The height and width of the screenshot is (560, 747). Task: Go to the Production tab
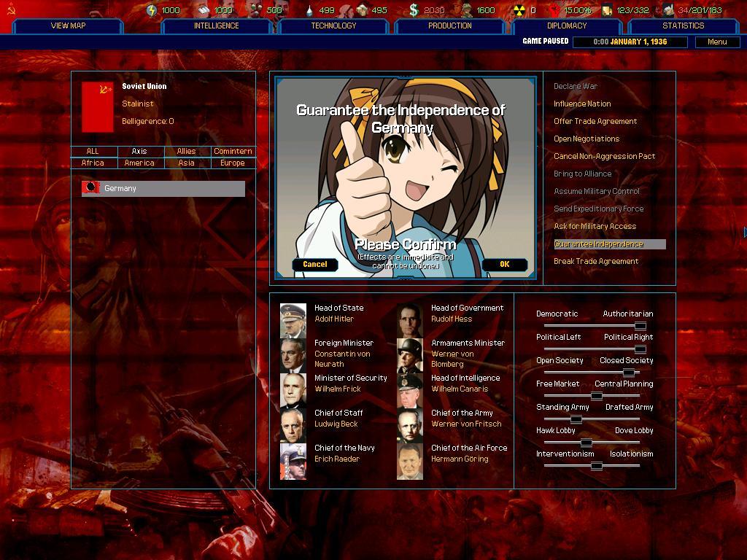(x=449, y=26)
